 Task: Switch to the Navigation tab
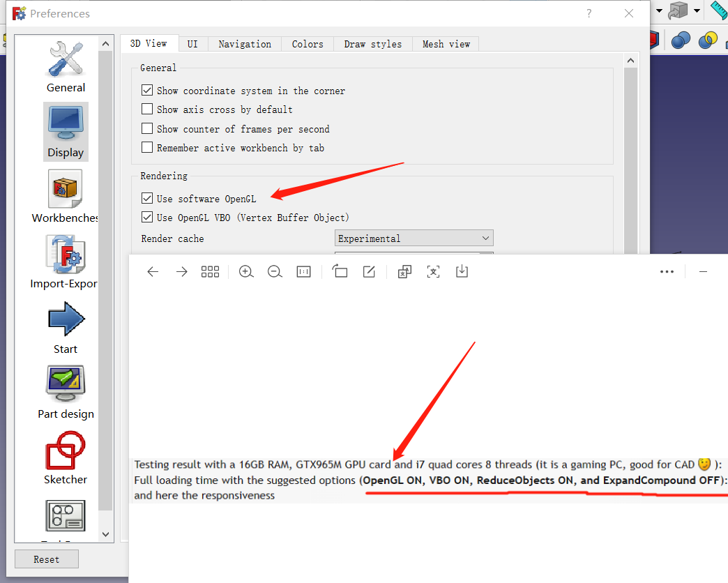(x=245, y=44)
